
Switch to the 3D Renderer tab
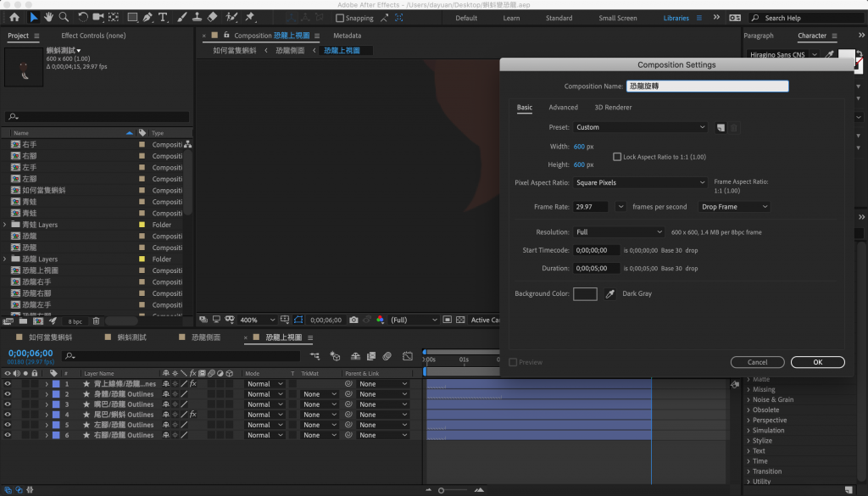(613, 108)
